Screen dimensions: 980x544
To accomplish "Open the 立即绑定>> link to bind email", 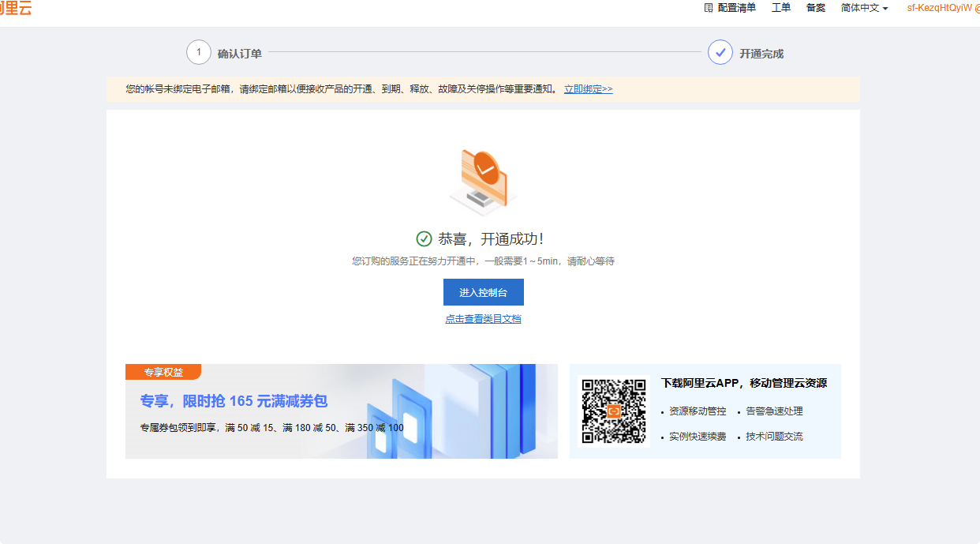I will (587, 89).
